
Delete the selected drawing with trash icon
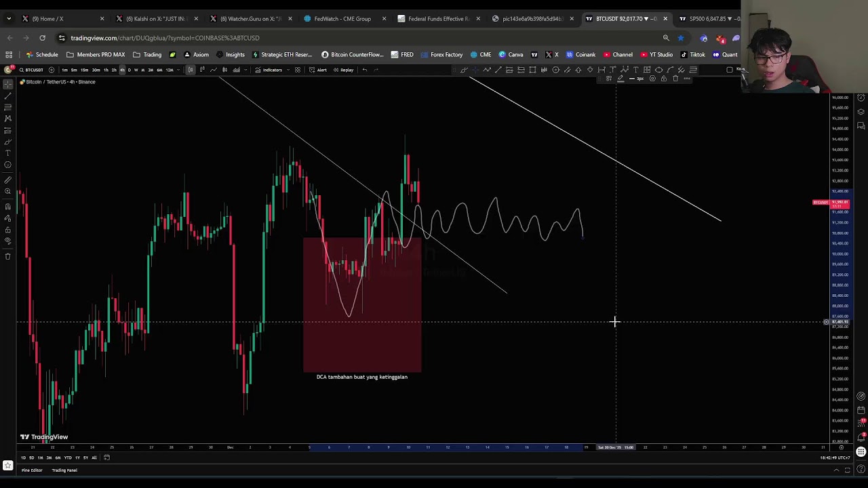(x=675, y=79)
